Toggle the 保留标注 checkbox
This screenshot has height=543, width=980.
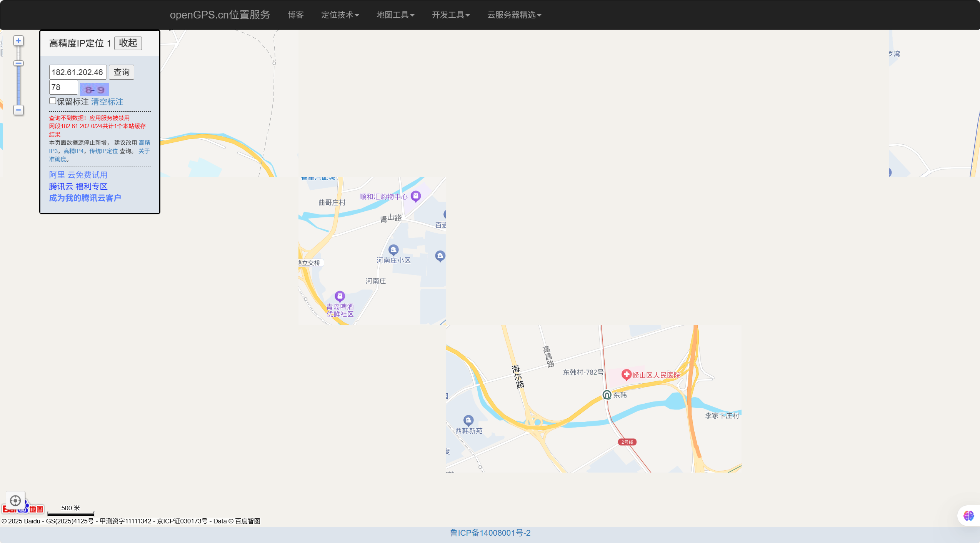(53, 101)
